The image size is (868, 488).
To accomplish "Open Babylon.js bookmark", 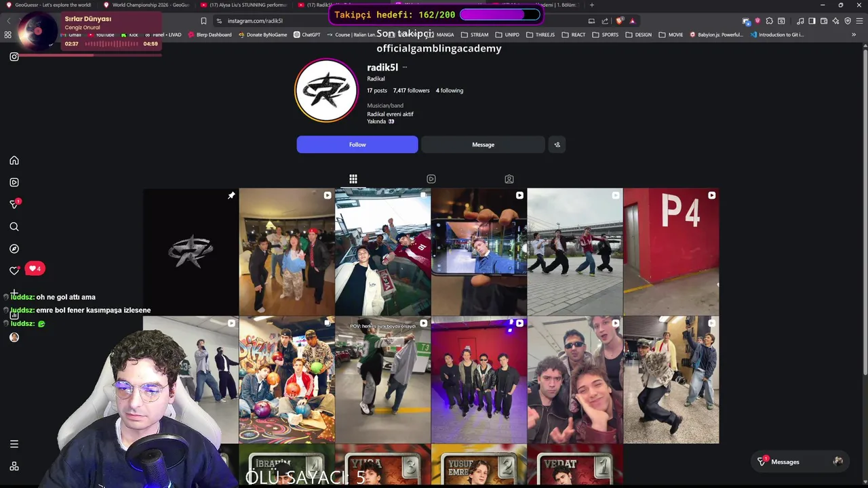I will pyautogui.click(x=716, y=35).
